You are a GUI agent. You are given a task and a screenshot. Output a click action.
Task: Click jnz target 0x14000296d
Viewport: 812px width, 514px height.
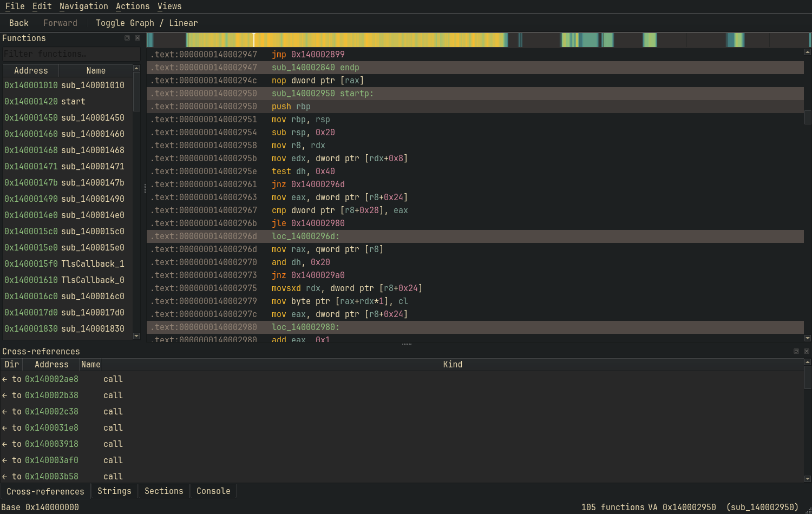[x=318, y=184]
